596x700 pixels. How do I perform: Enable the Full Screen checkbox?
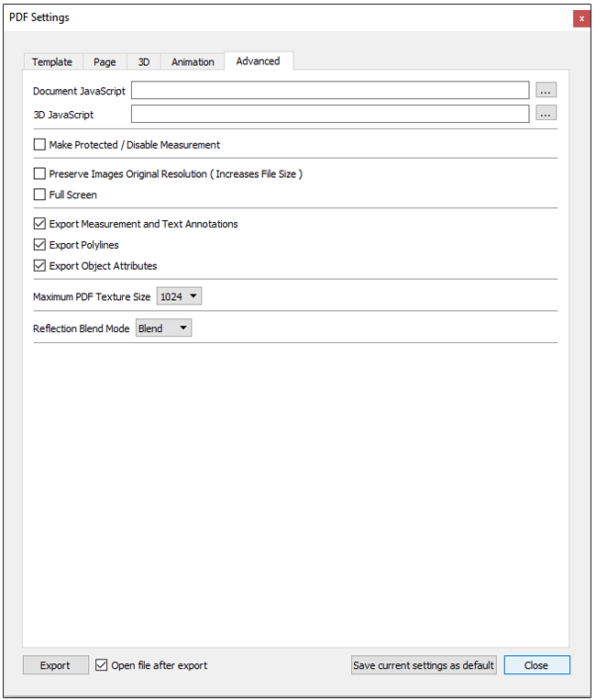pyautogui.click(x=39, y=194)
